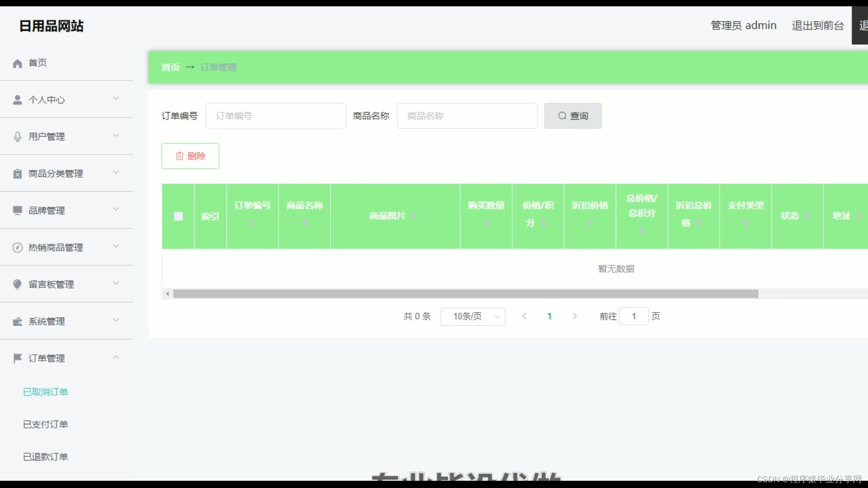Click the microphone icon for 用户管理
Viewport: 868px width, 488px height.
pyautogui.click(x=17, y=136)
